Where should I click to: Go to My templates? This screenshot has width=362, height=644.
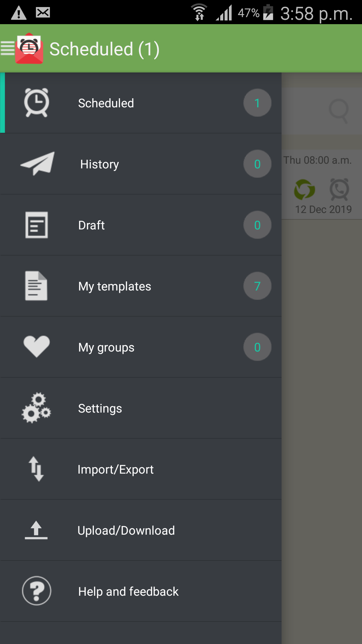(115, 286)
